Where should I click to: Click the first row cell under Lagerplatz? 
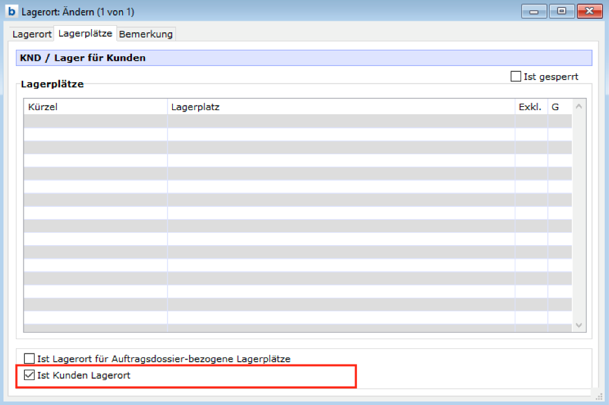pos(340,121)
